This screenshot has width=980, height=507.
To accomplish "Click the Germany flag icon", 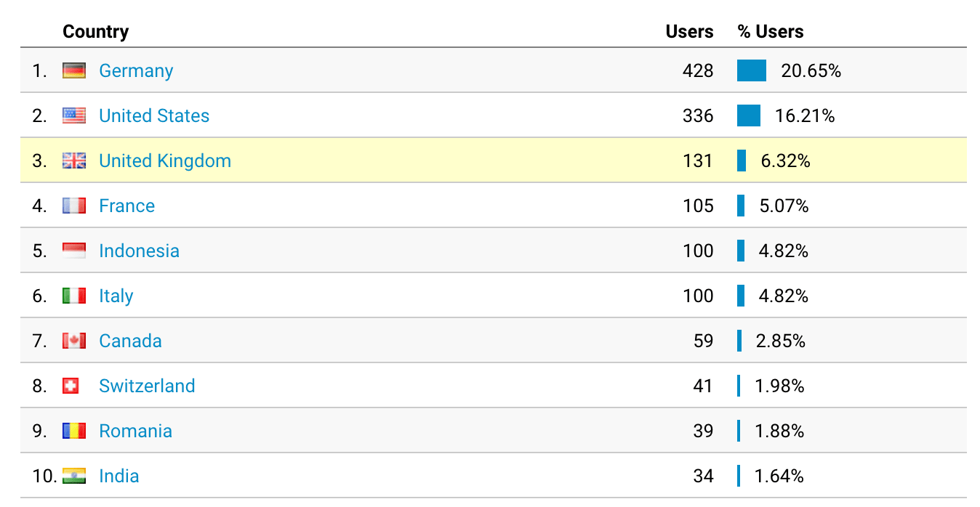I will tap(74, 70).
